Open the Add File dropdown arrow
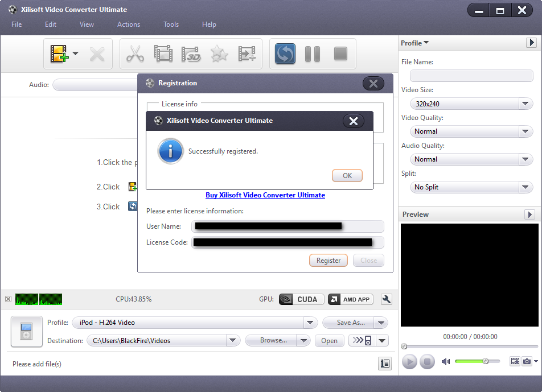This screenshot has width=542, height=392. click(x=75, y=53)
